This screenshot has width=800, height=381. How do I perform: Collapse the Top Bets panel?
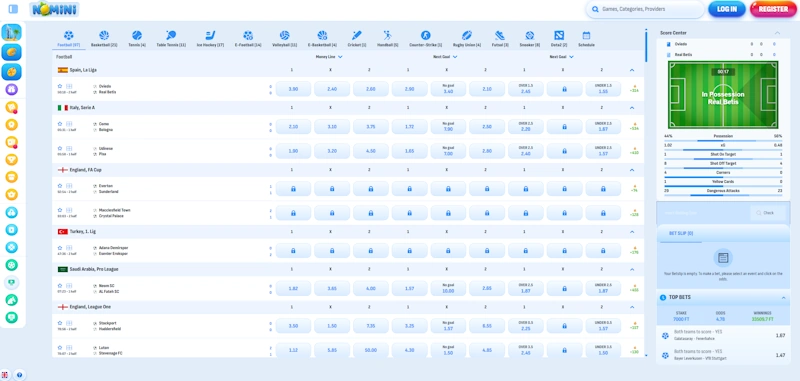784,297
